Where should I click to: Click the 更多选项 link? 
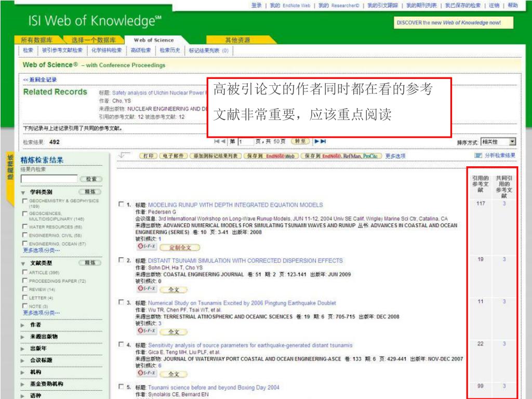tap(395, 156)
